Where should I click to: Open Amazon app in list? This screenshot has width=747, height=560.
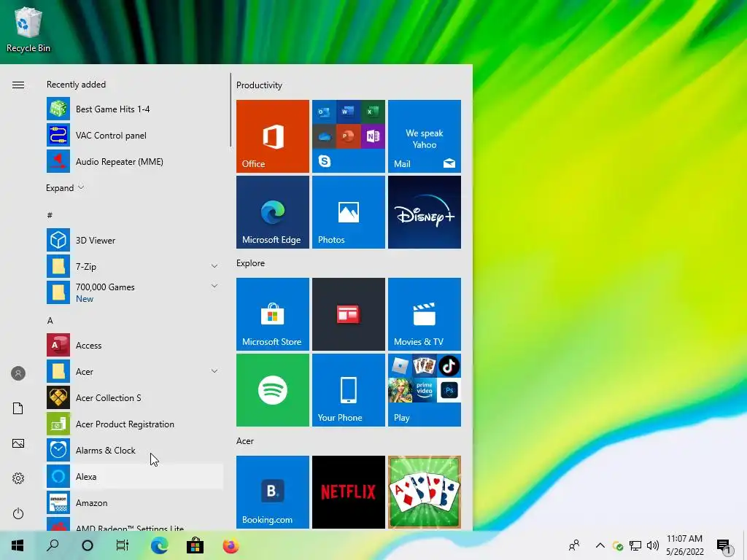pos(134,503)
